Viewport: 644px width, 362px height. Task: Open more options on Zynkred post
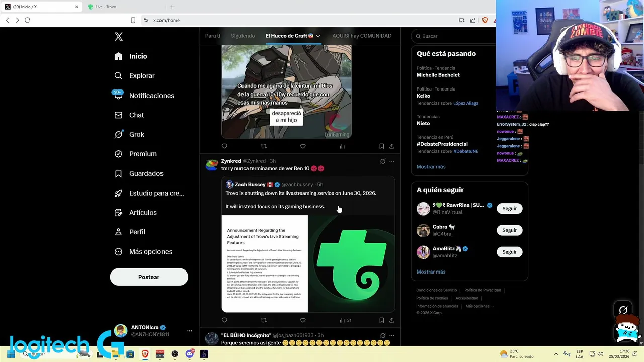pos(392,161)
